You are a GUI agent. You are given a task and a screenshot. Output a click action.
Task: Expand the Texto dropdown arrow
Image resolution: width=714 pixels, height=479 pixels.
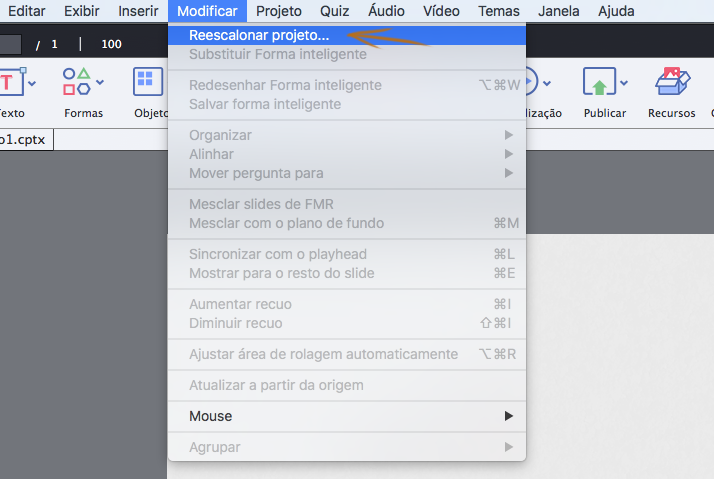pyautogui.click(x=32, y=82)
